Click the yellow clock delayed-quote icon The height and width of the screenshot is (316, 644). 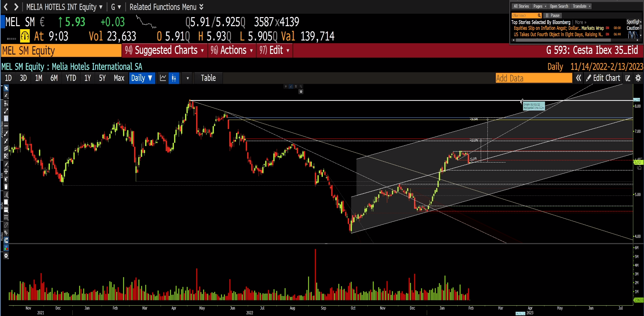pyautogui.click(x=25, y=36)
